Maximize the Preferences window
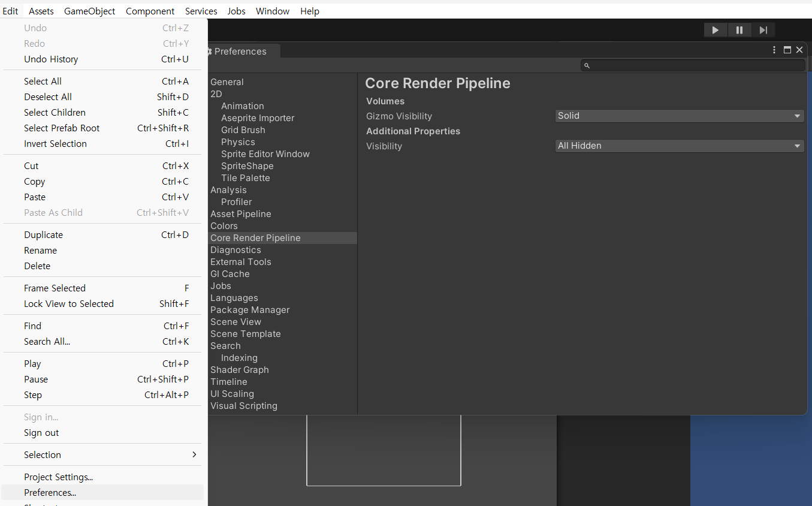Screen dimensions: 812x506 point(787,50)
